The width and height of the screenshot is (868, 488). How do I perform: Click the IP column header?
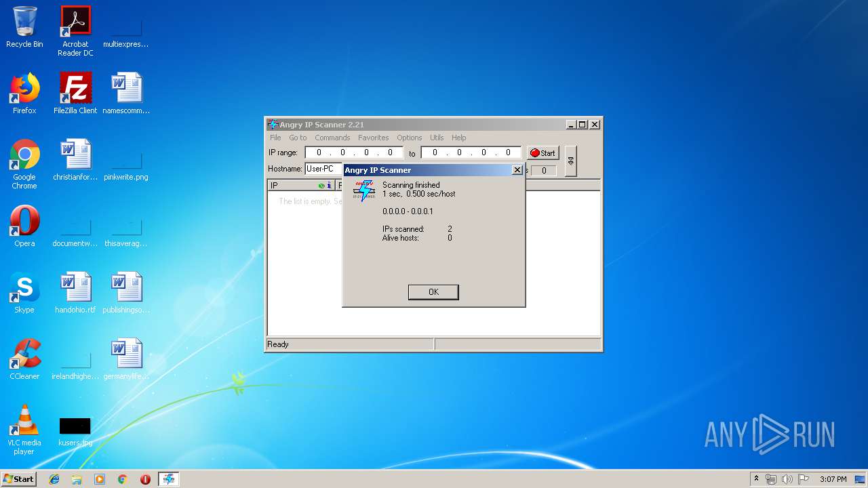click(302, 185)
